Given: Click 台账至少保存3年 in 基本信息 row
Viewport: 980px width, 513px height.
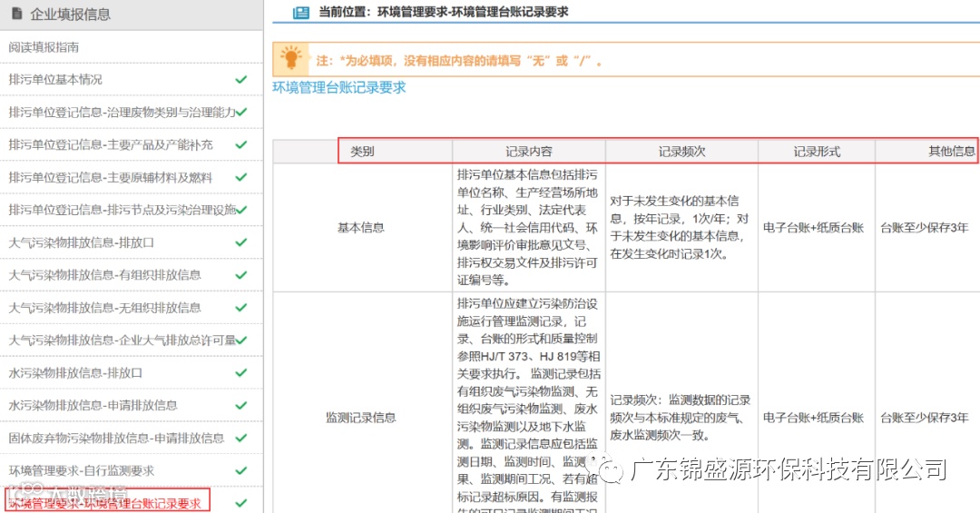Looking at the screenshot, I should (x=925, y=228).
